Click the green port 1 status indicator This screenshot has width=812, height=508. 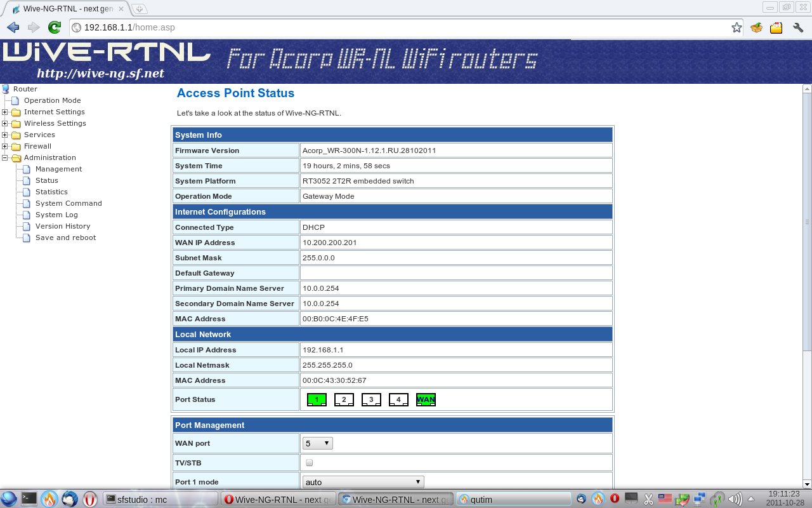pyautogui.click(x=317, y=399)
